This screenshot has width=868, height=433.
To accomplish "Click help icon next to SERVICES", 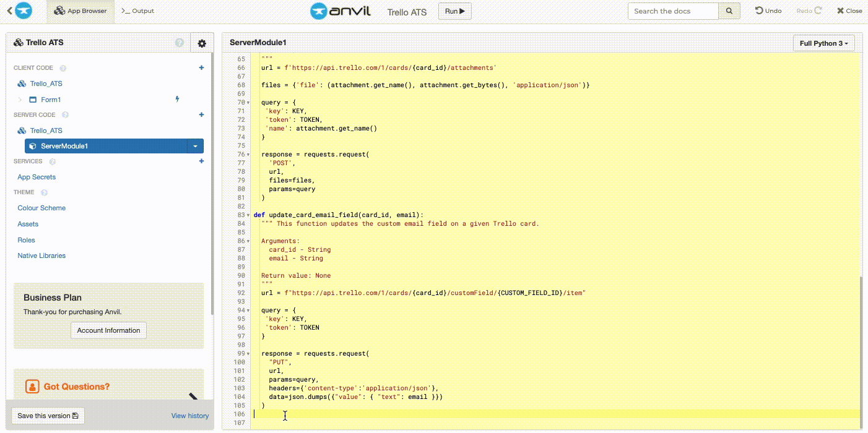I will click(x=52, y=162).
